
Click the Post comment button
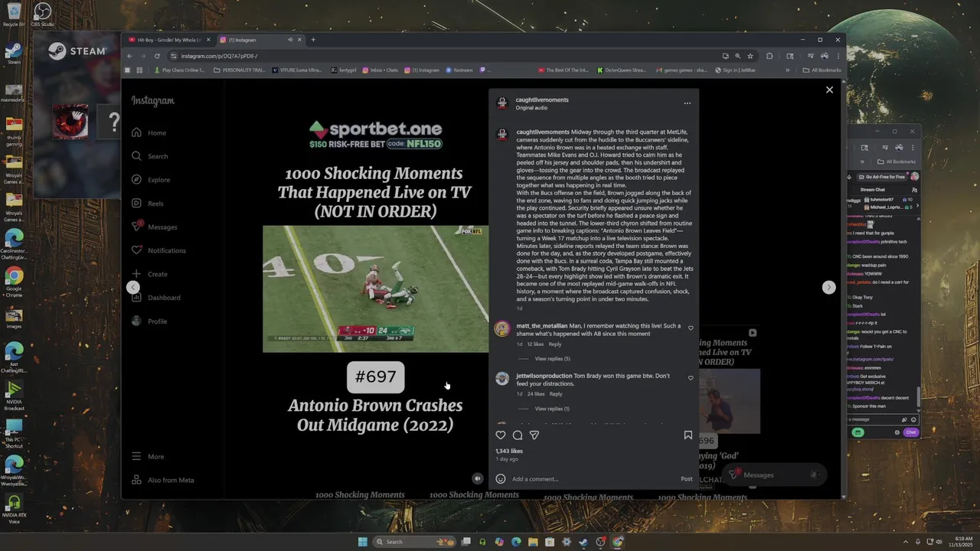coord(686,479)
